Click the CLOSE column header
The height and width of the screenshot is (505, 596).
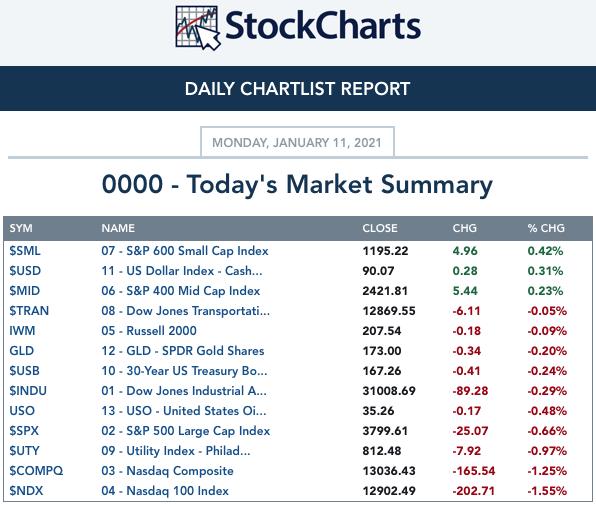(x=380, y=228)
